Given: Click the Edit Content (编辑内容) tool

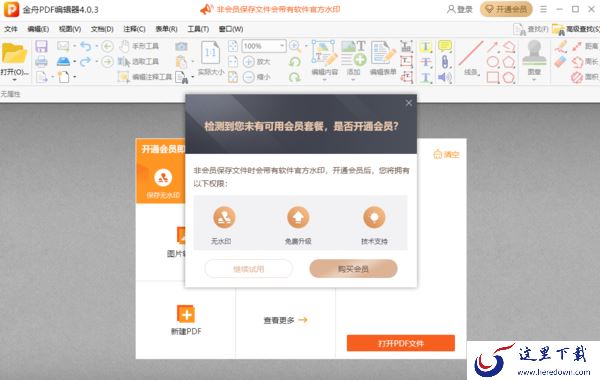Looking at the screenshot, I should pyautogui.click(x=324, y=57).
